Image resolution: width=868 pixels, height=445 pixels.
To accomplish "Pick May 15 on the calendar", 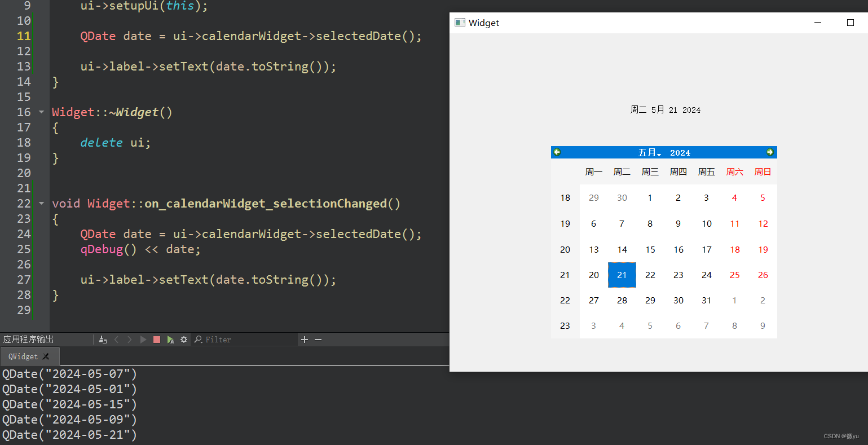I will [x=650, y=250].
